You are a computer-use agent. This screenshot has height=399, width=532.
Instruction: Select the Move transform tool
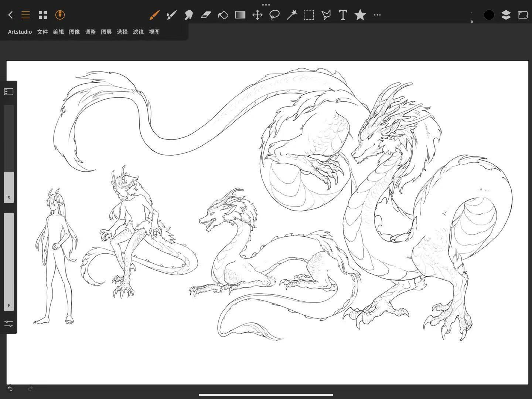coord(257,15)
